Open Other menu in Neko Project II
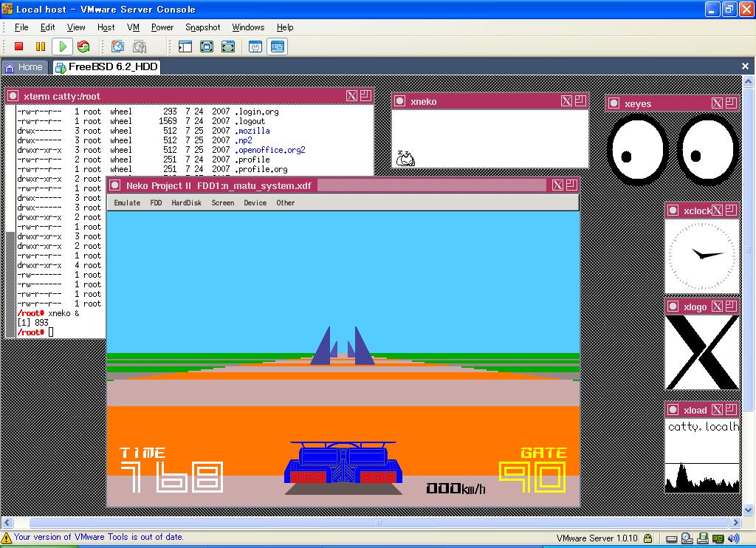 coord(285,202)
